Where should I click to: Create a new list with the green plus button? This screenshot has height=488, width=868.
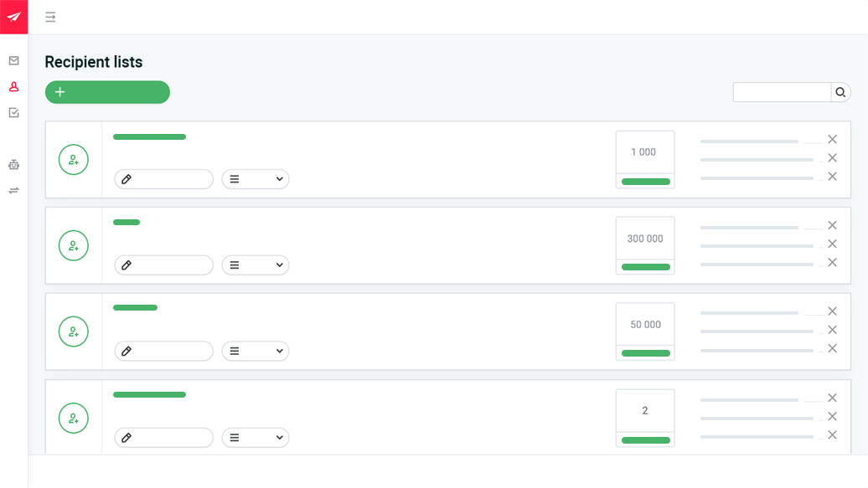click(x=107, y=92)
